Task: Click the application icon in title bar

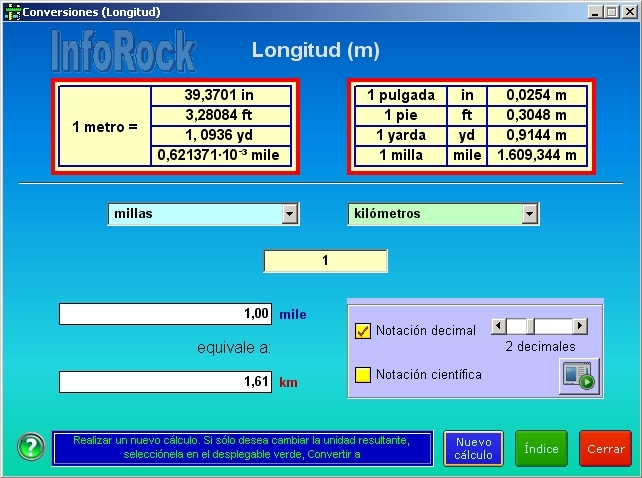Action: tap(11, 11)
